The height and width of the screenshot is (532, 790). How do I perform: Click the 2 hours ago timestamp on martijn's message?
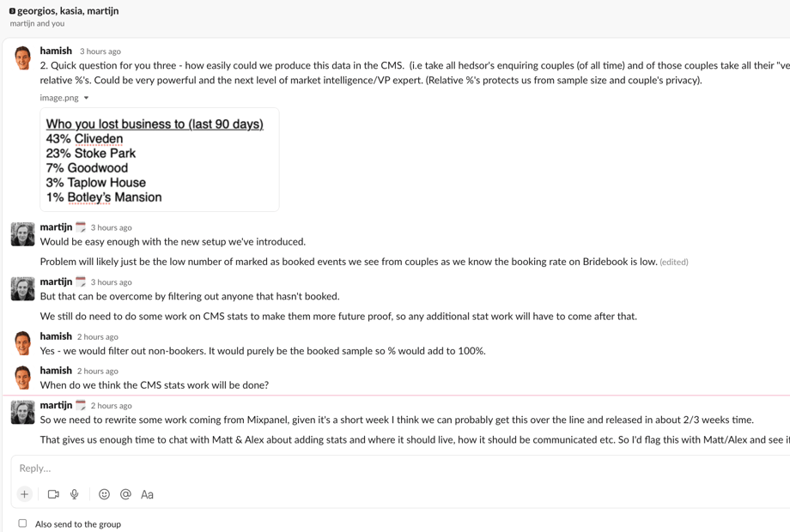[x=112, y=406]
